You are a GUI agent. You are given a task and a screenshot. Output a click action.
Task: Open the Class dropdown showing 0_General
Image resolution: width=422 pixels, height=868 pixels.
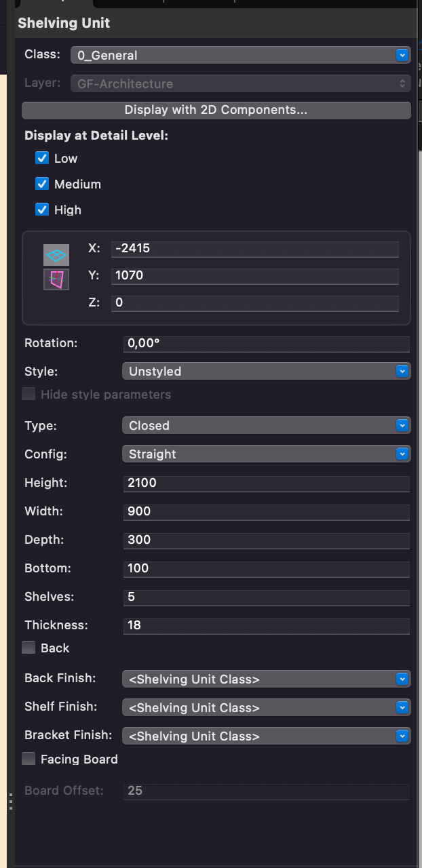tap(241, 56)
